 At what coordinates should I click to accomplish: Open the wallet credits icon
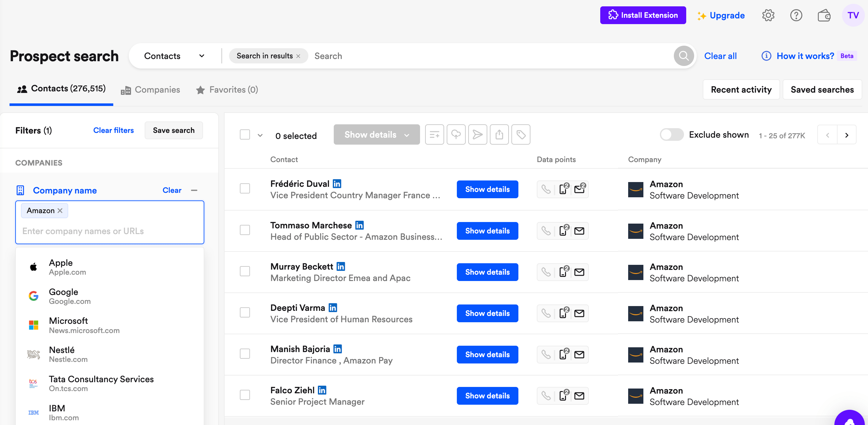click(824, 15)
